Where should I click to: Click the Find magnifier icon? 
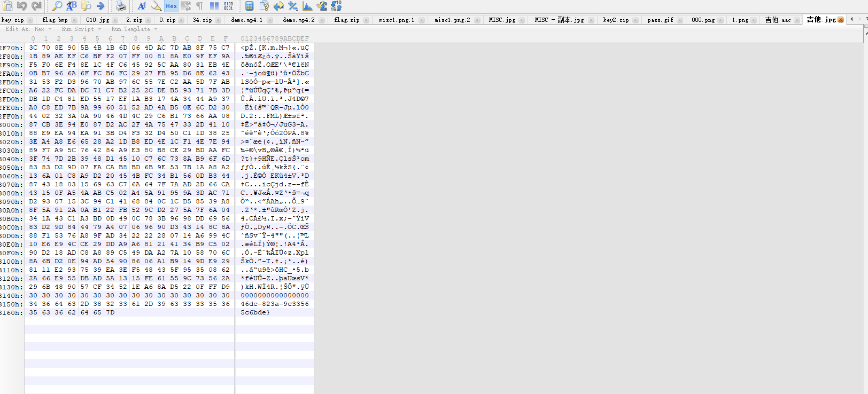(57, 6)
